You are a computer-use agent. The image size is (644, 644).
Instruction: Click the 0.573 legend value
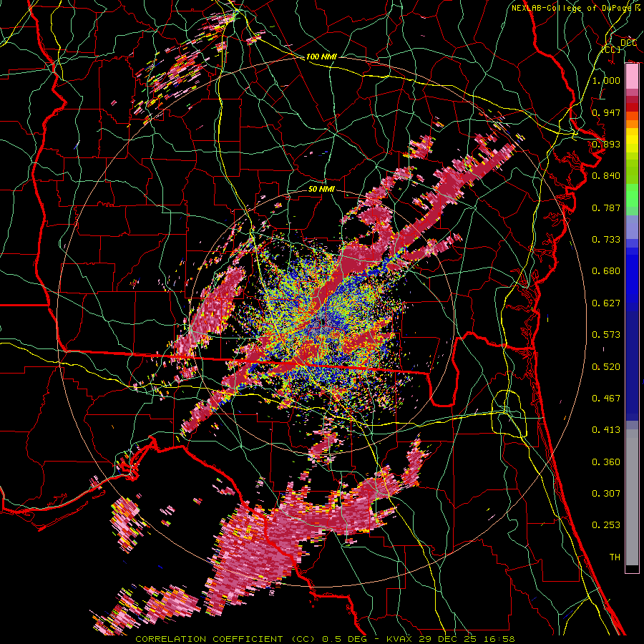point(606,335)
